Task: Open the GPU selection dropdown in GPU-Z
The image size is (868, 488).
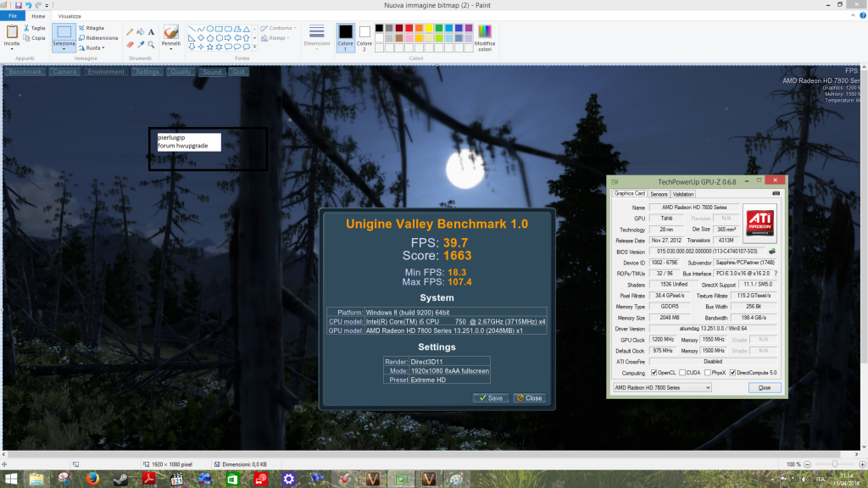Action: [662, 387]
